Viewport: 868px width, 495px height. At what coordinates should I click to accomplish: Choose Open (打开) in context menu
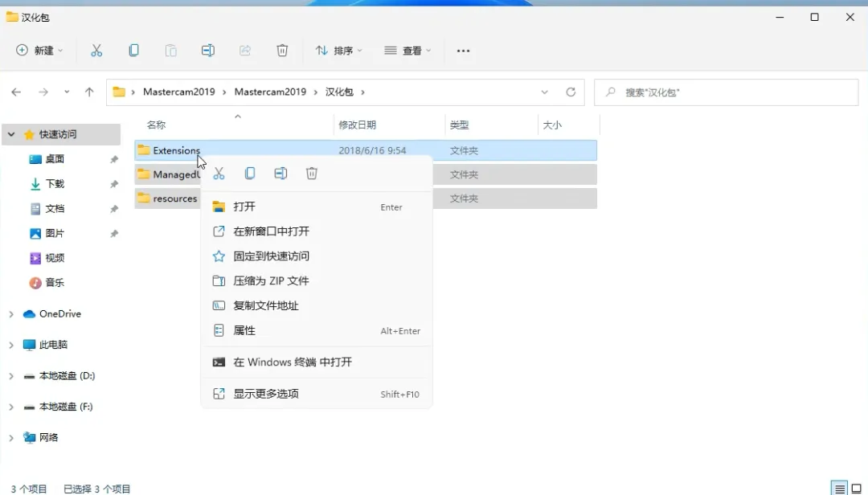(316, 207)
